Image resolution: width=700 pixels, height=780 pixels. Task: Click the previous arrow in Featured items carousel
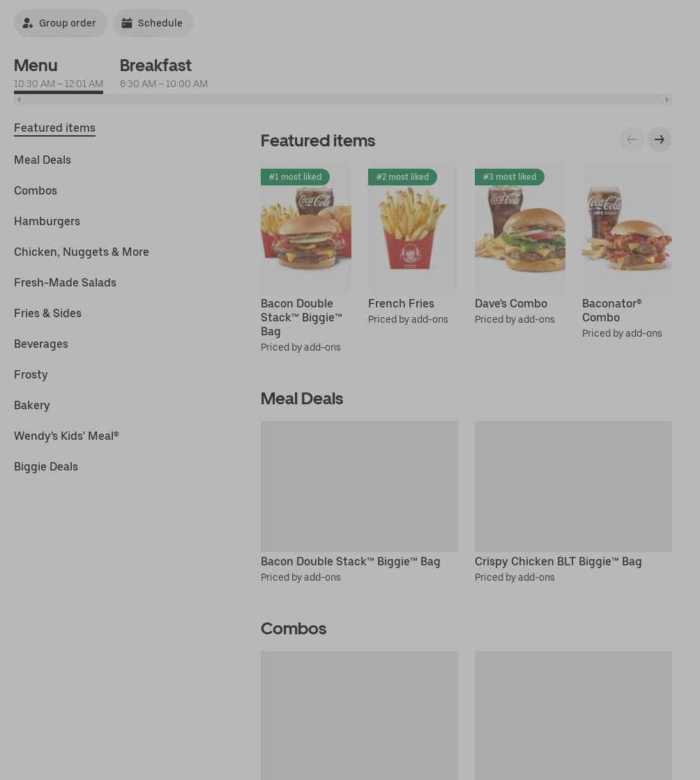(x=632, y=140)
